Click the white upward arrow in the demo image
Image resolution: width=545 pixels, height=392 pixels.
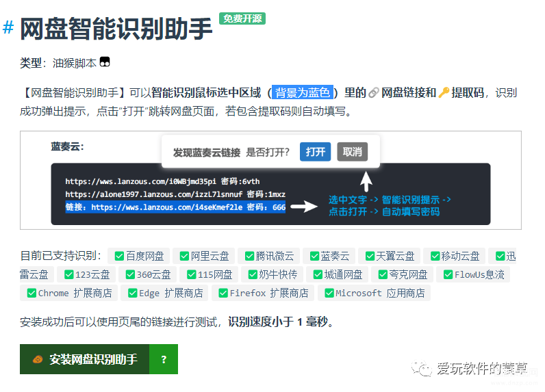pos(366,181)
